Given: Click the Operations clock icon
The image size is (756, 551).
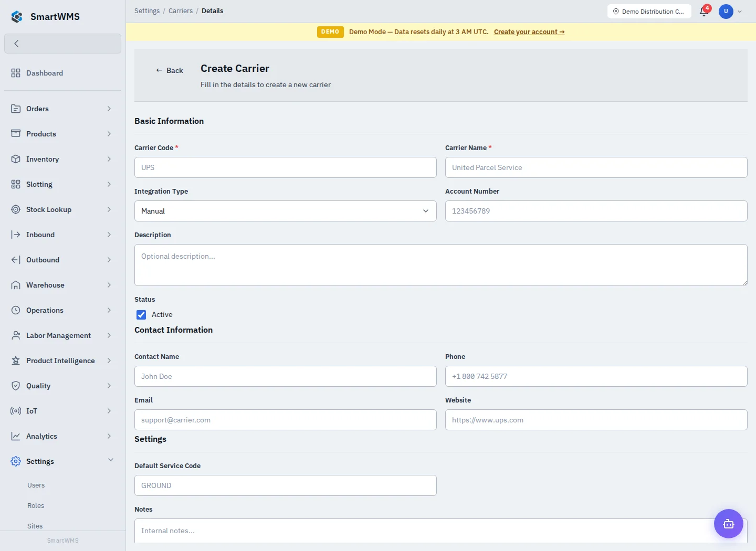Looking at the screenshot, I should pyautogui.click(x=16, y=310).
